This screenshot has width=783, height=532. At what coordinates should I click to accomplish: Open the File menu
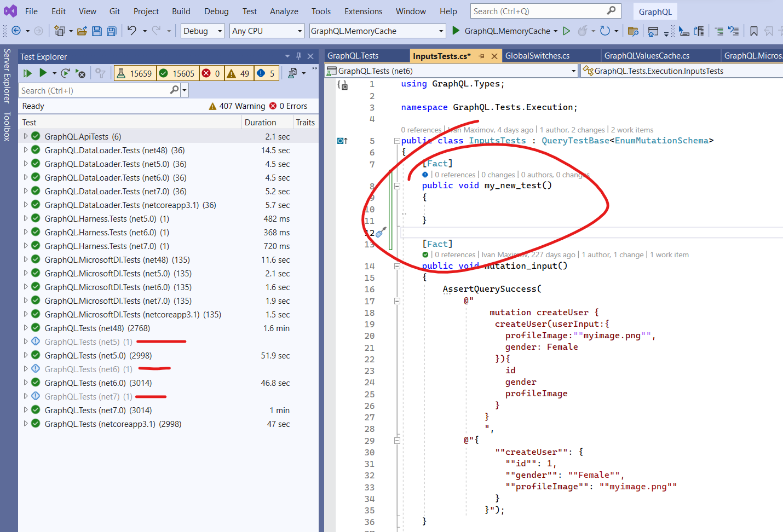31,11
